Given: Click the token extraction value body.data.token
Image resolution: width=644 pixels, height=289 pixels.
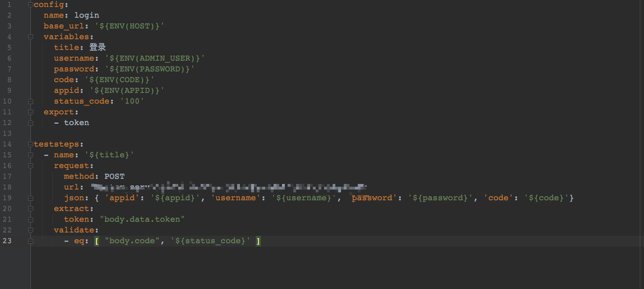Looking at the screenshot, I should click(x=141, y=219).
